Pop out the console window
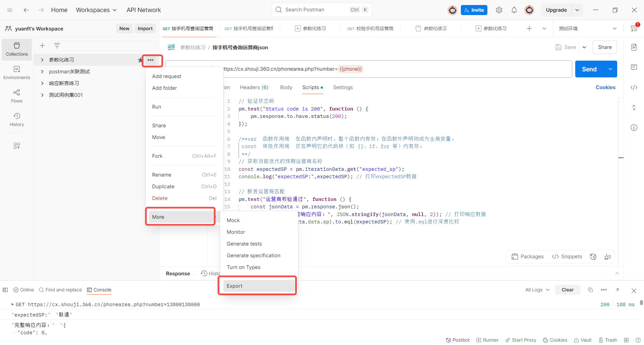Viewport: 644px width, 345px height. click(x=617, y=290)
